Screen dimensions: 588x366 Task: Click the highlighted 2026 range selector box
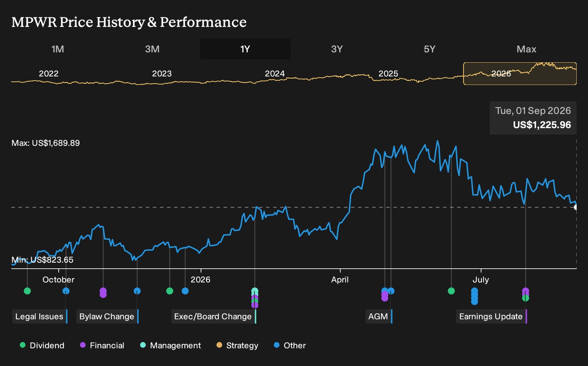pos(520,74)
